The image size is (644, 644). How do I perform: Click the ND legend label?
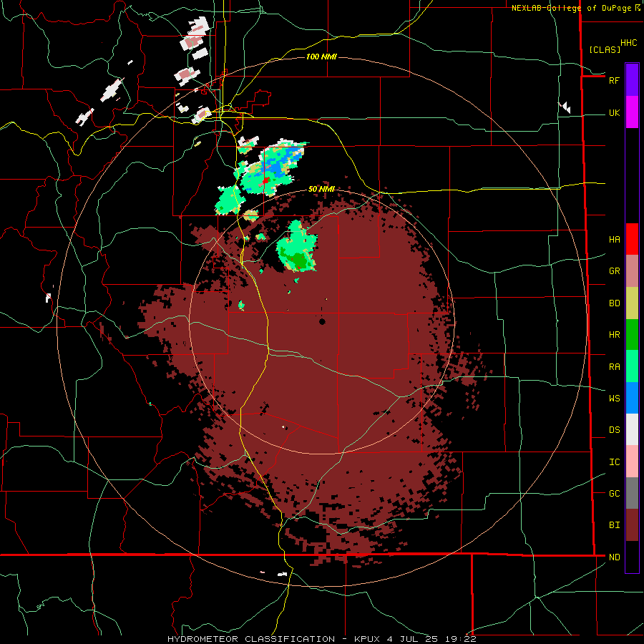tap(614, 557)
